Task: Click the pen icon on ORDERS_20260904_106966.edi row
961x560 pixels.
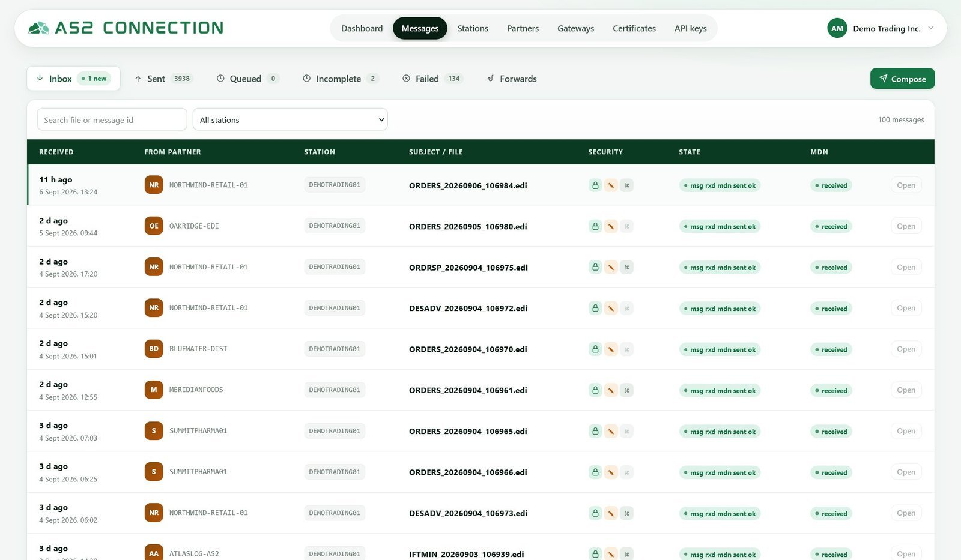Action: point(611,472)
